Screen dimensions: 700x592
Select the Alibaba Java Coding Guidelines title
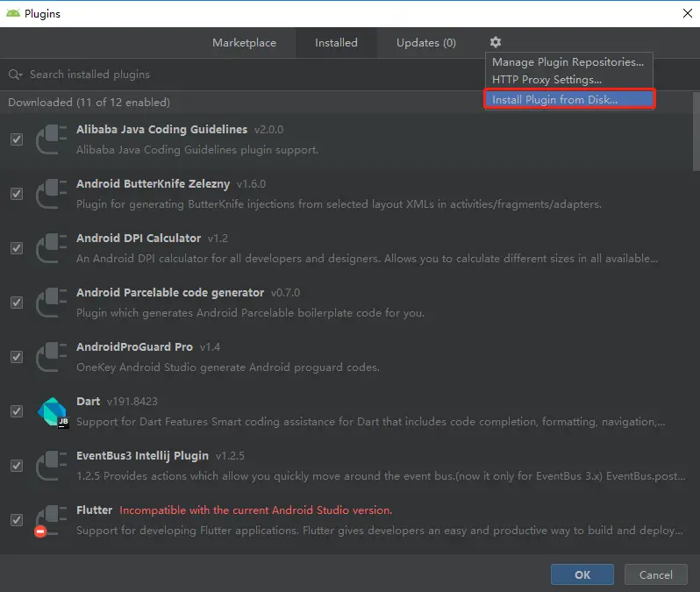click(161, 130)
